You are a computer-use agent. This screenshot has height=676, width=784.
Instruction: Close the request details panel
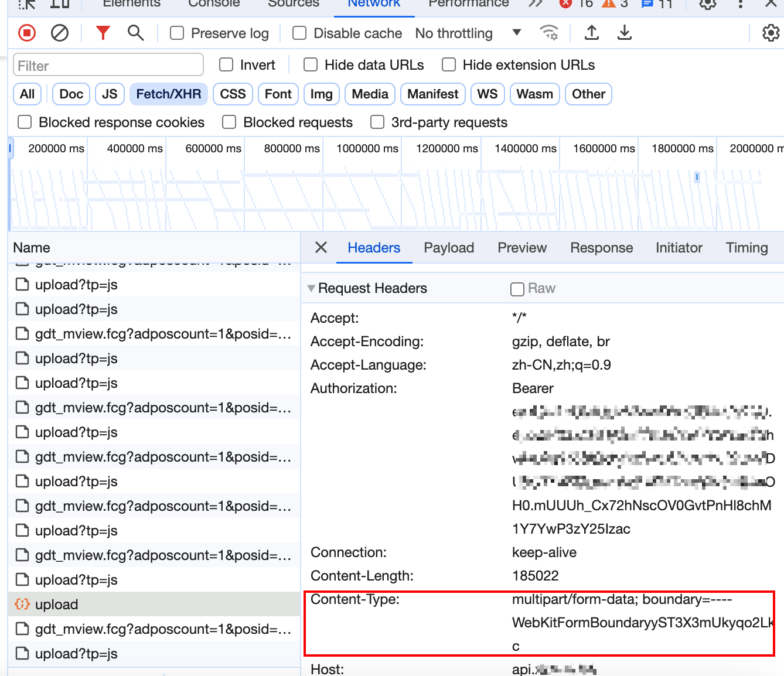[x=321, y=248]
